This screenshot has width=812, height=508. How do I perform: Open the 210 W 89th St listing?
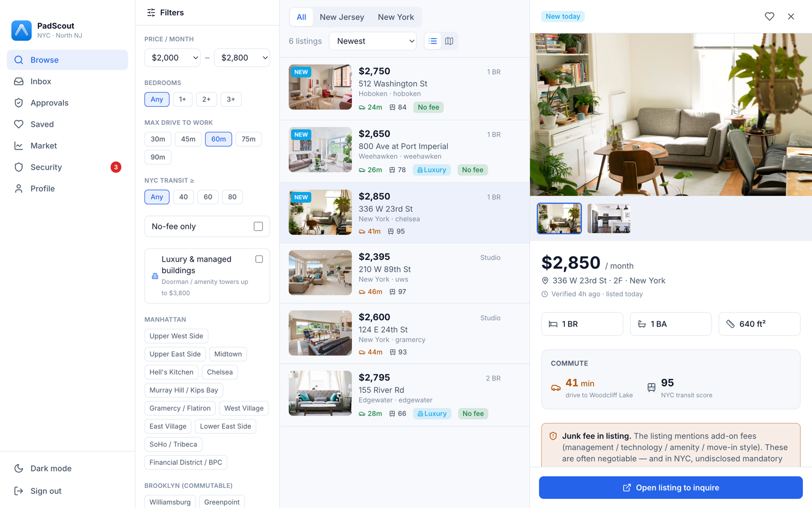point(404,273)
